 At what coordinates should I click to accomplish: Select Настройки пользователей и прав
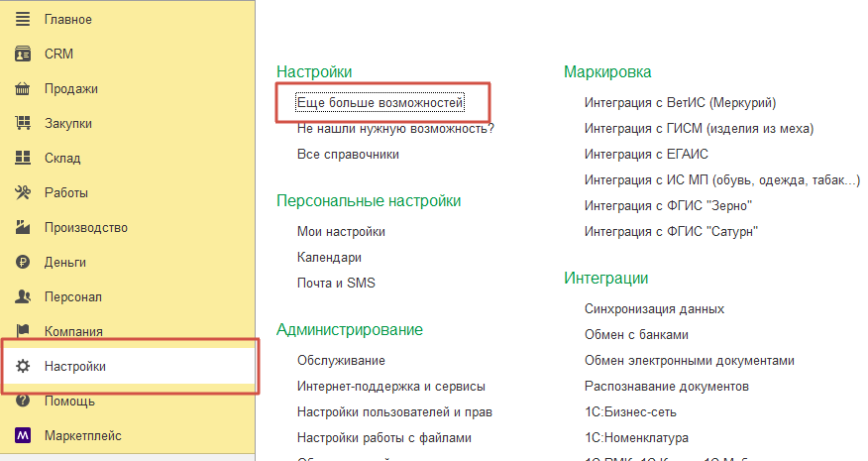click(x=394, y=411)
